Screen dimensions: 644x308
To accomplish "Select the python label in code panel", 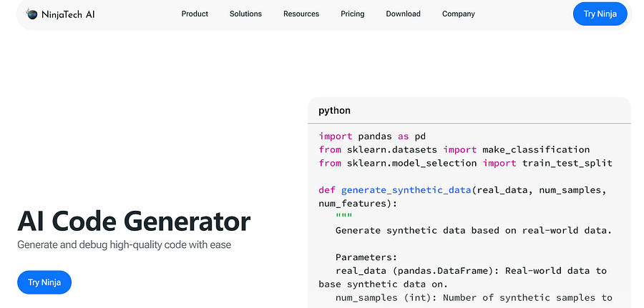I will [334, 111].
